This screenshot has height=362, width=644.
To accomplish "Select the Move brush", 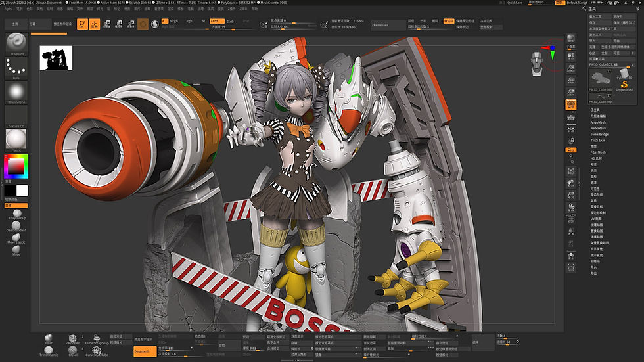I will [16, 250].
